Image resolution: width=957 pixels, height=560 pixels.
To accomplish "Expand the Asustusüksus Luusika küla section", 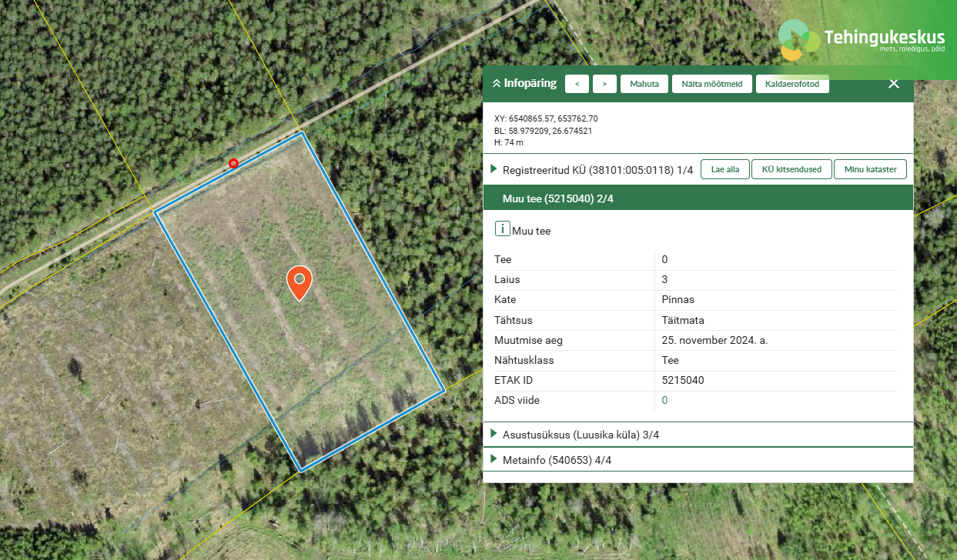I will (494, 435).
